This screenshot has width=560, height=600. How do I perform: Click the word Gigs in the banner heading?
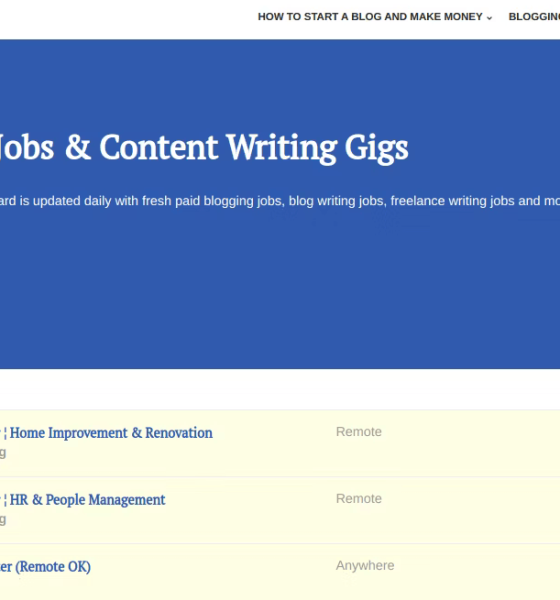[377, 148]
